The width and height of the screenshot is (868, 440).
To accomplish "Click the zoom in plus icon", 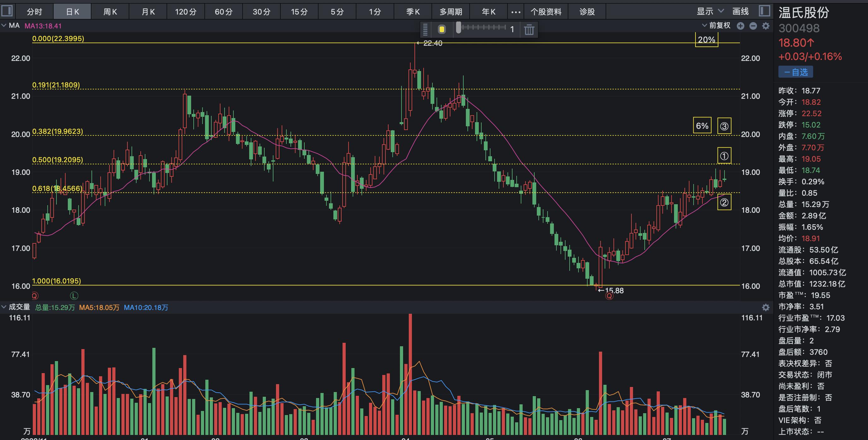I will click(740, 26).
